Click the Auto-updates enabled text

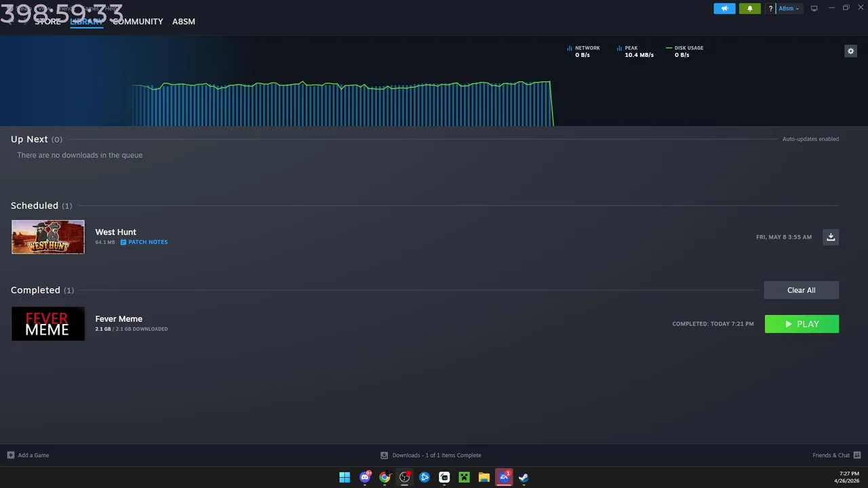(810, 139)
